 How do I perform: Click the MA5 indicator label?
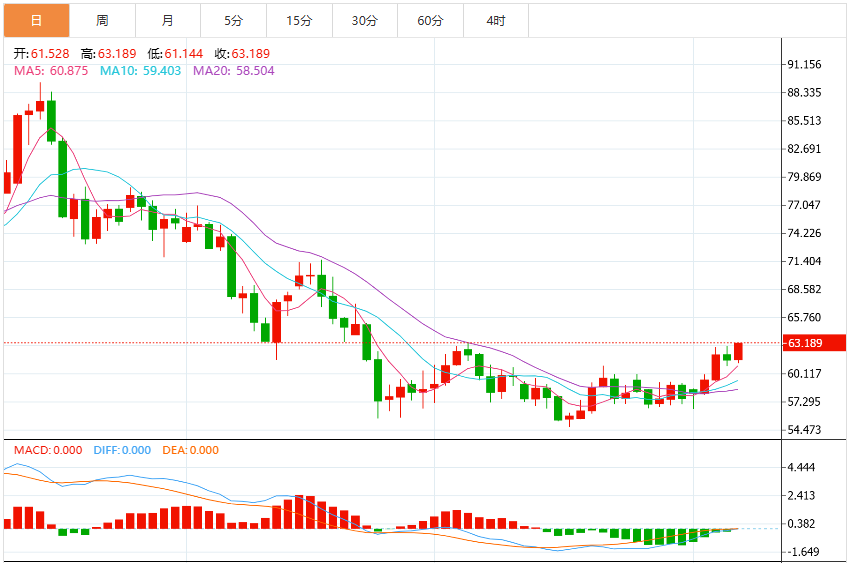[51, 71]
